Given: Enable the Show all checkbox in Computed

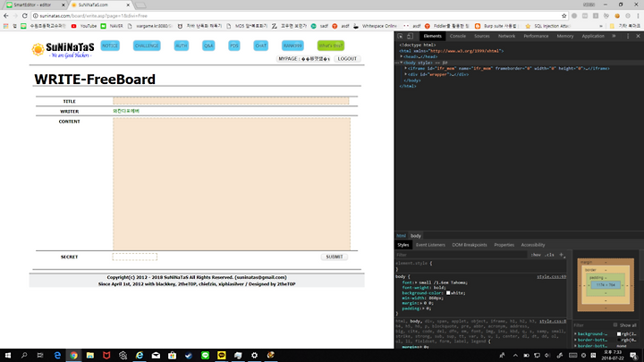Looking at the screenshot, I should [615, 325].
